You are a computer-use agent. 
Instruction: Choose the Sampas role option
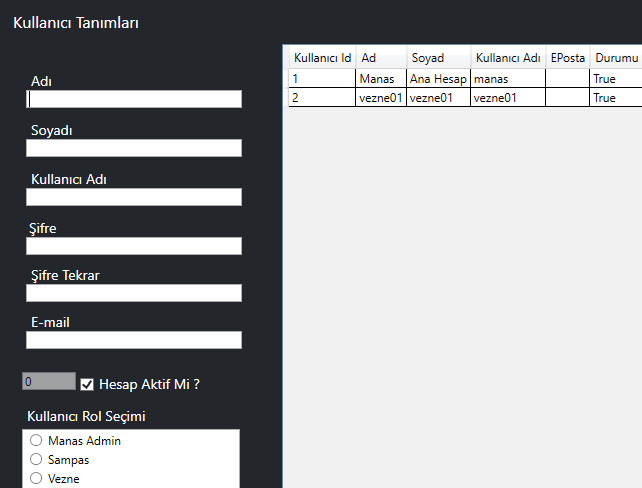(x=37, y=460)
